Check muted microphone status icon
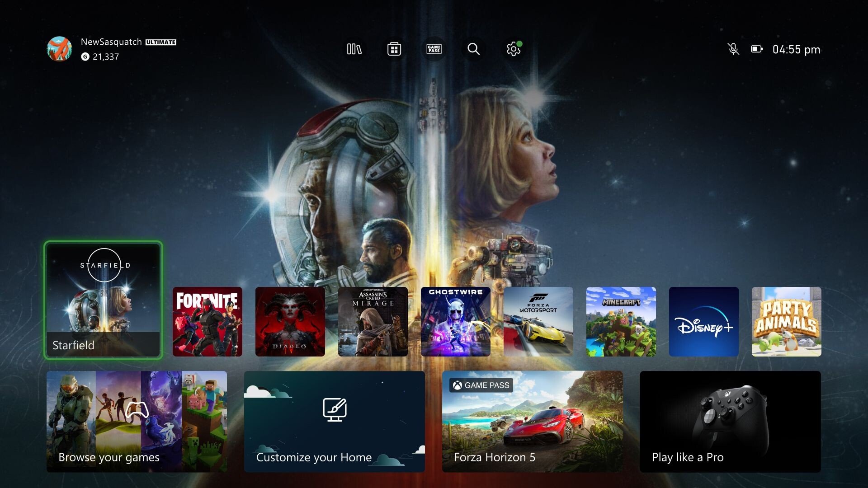 coord(733,49)
